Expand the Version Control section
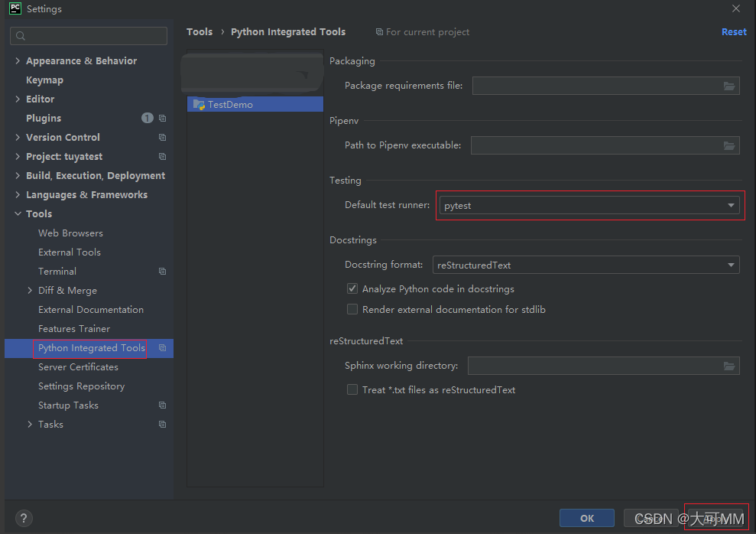The image size is (756, 534). click(18, 138)
